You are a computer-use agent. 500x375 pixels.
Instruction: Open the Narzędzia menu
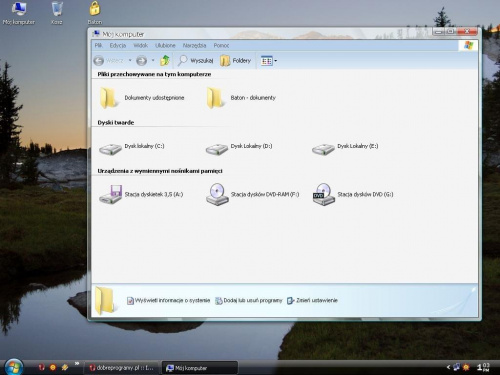click(x=194, y=45)
